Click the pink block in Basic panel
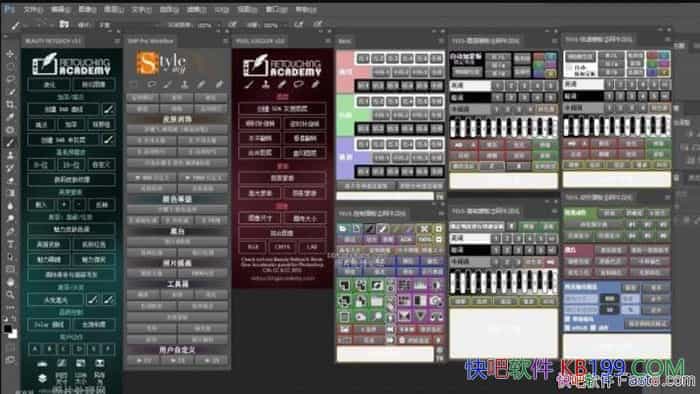Screen dimensions: 700x394 tap(345, 72)
